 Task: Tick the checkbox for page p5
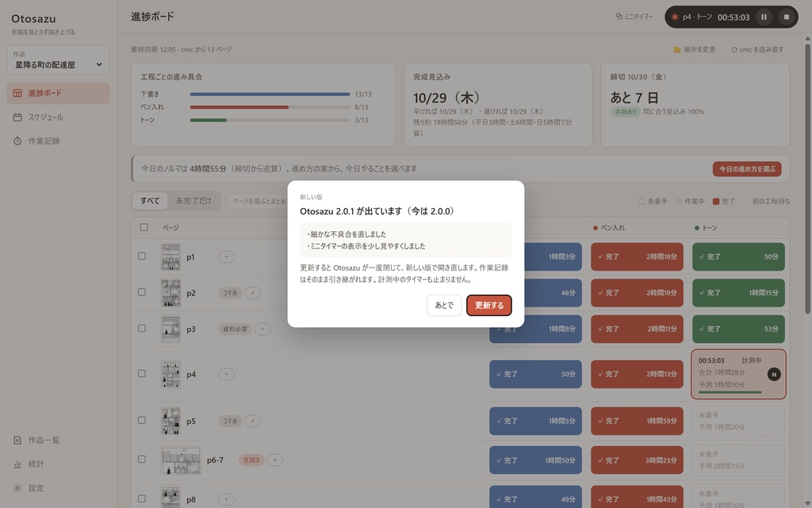click(x=142, y=421)
